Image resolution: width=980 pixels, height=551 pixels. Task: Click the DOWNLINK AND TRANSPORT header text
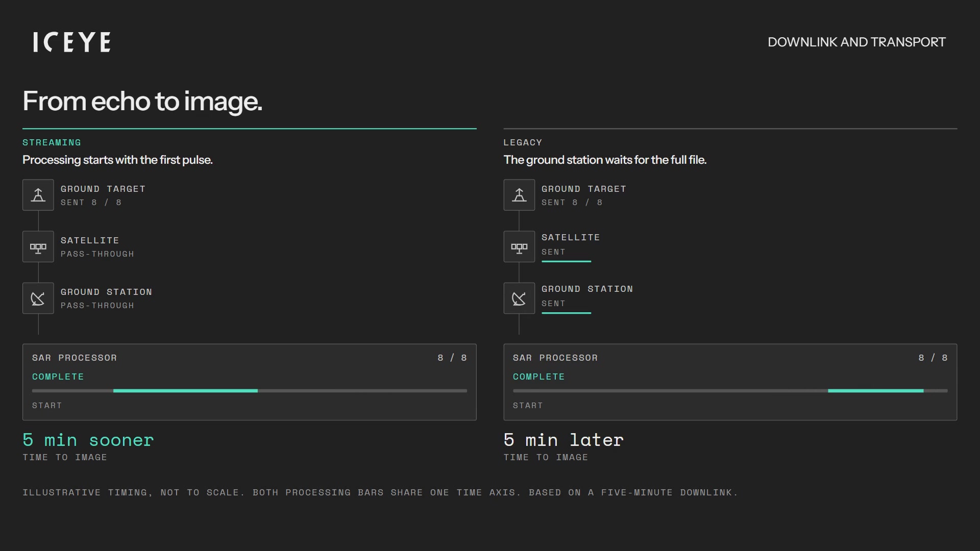click(856, 42)
